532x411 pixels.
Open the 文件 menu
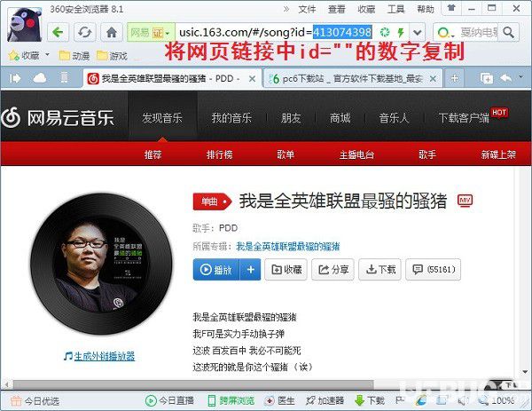pyautogui.click(x=307, y=9)
